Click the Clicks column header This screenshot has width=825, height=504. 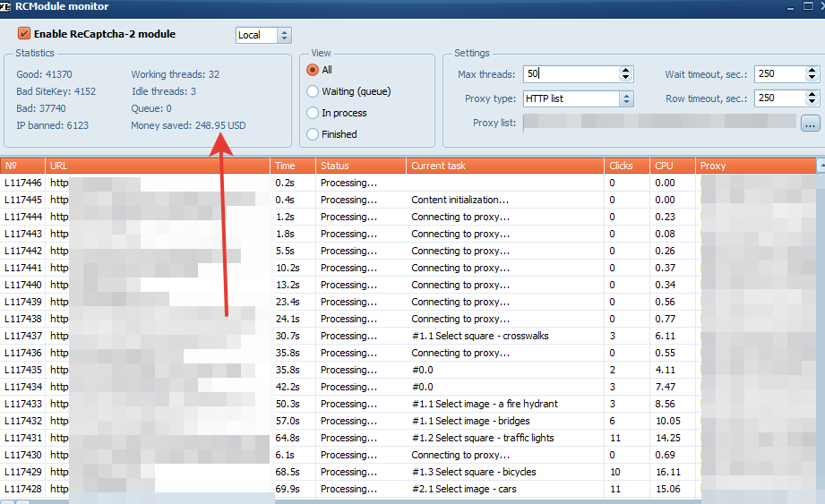(625, 166)
